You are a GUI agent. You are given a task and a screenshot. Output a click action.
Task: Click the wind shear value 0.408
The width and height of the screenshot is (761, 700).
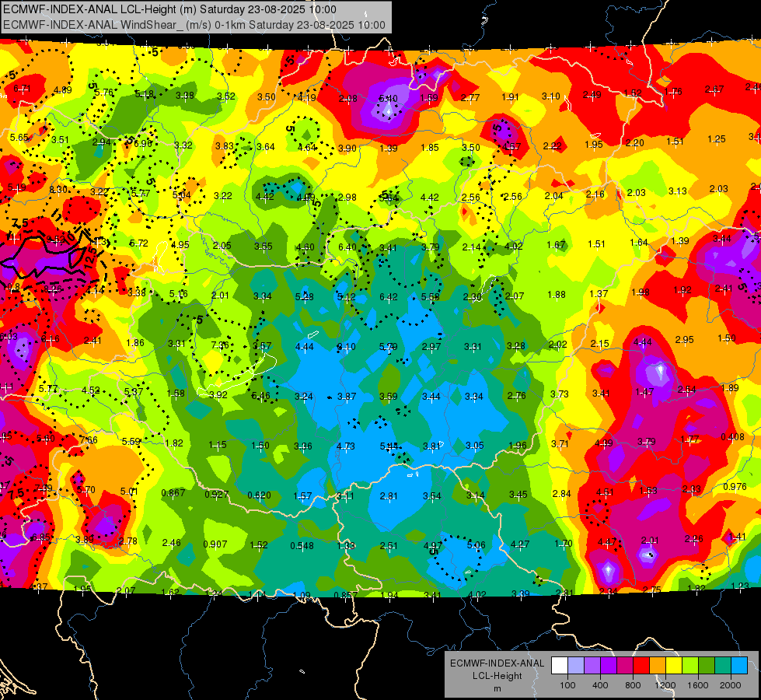(733, 436)
